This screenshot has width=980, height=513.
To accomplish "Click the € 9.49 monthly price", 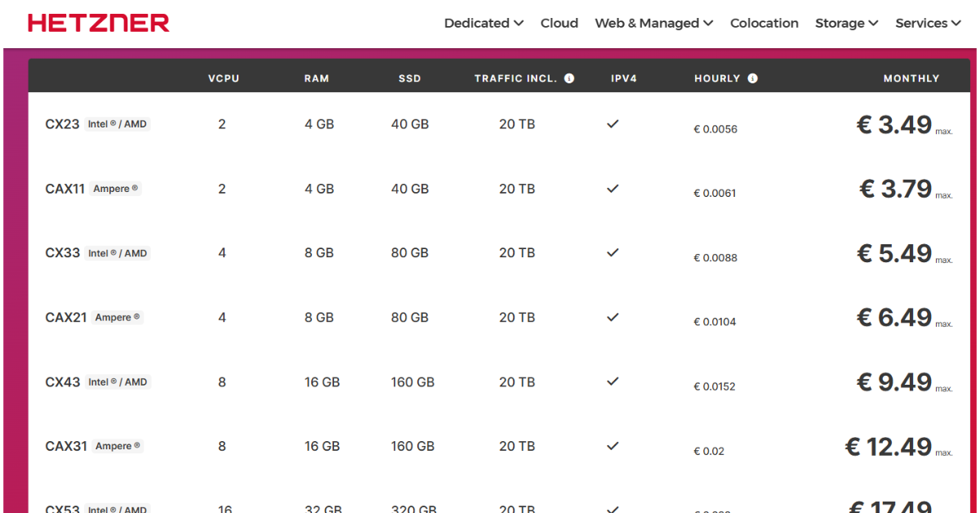I will click(x=894, y=381).
